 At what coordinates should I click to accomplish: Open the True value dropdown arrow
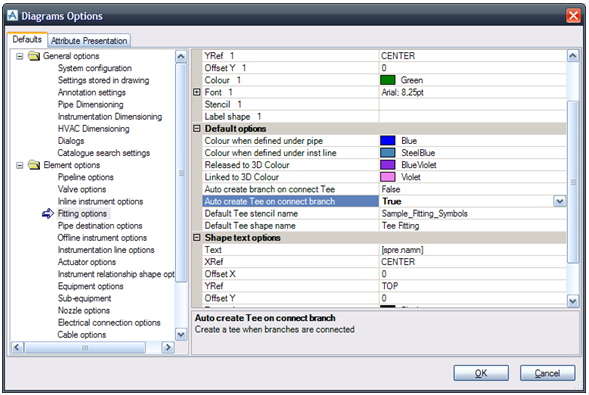click(560, 202)
